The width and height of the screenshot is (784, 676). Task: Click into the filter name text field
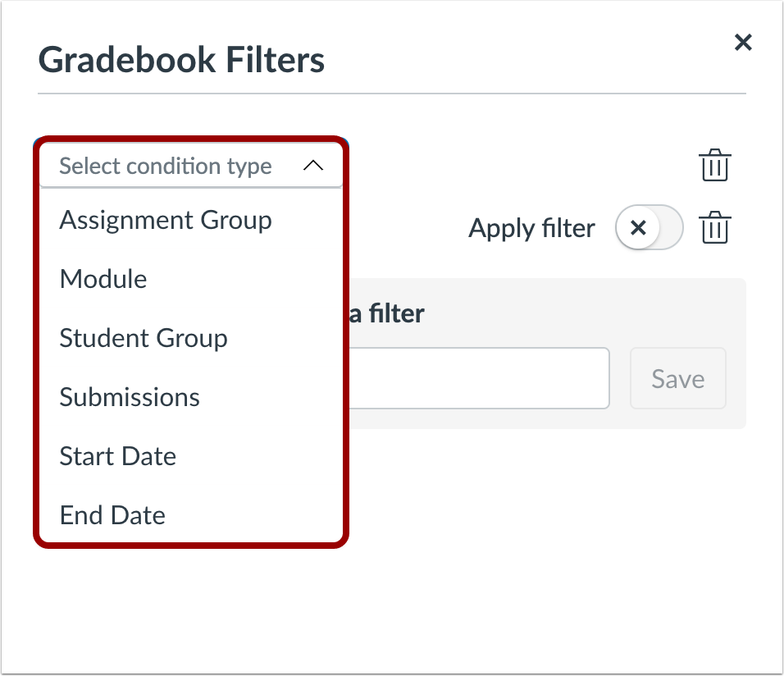[480, 378]
